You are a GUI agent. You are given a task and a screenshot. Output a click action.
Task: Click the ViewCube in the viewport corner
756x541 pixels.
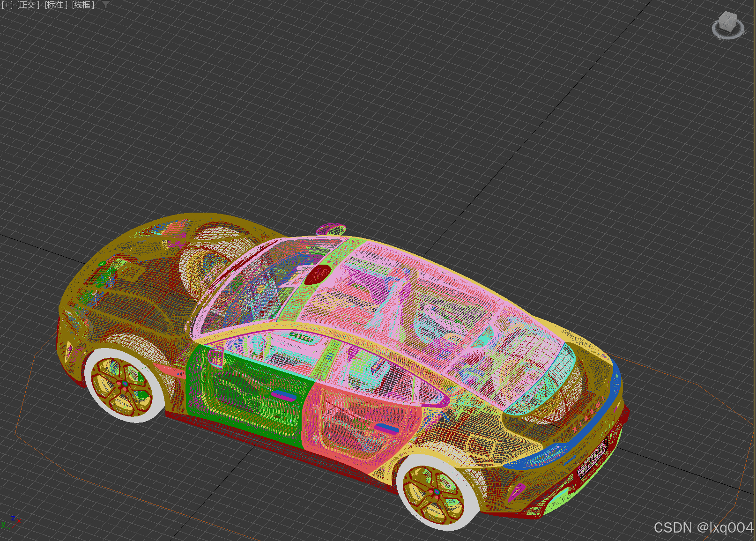(728, 25)
